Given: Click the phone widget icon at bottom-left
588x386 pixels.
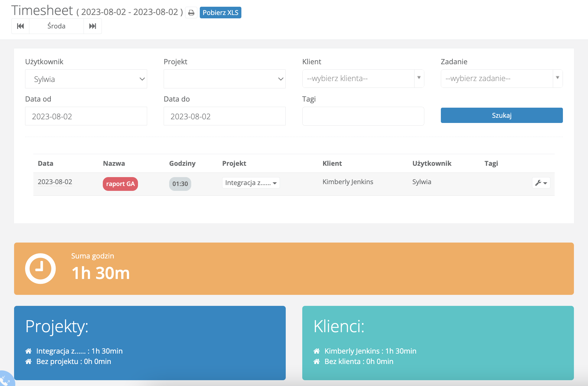Looking at the screenshot, I should pos(5,381).
